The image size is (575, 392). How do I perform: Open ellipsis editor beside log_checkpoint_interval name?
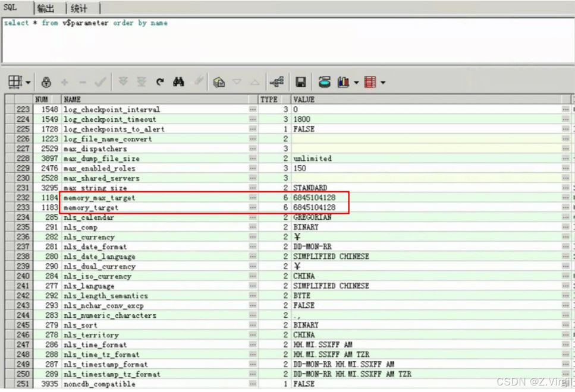253,109
